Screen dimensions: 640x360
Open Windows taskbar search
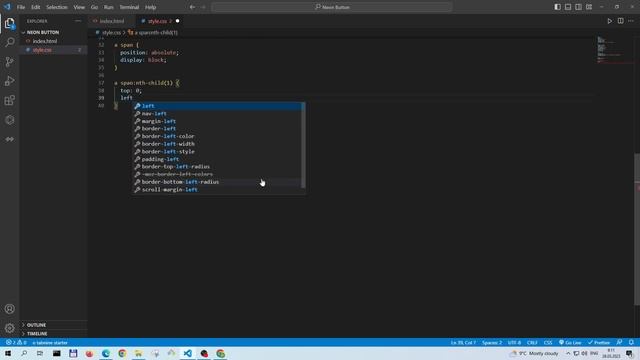24,353
